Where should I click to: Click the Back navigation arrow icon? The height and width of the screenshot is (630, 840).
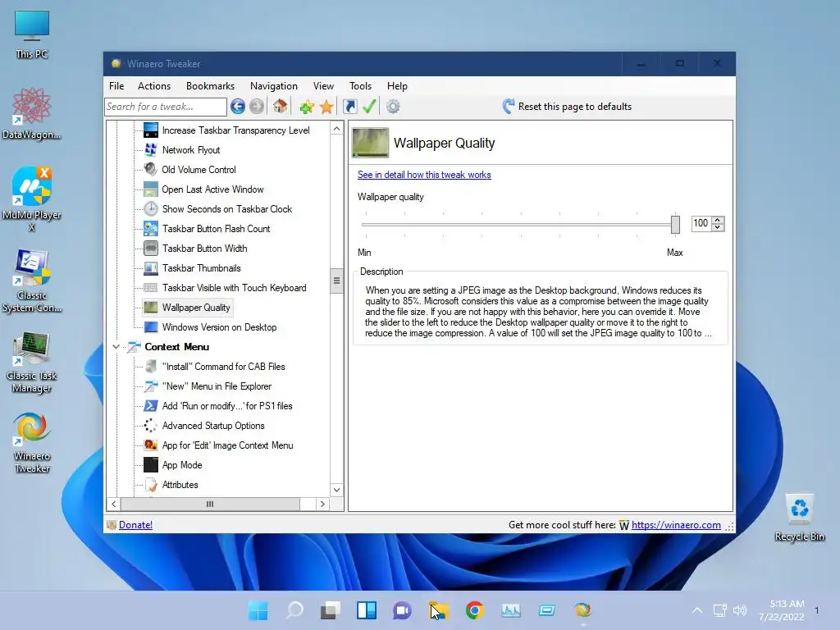[x=238, y=107]
